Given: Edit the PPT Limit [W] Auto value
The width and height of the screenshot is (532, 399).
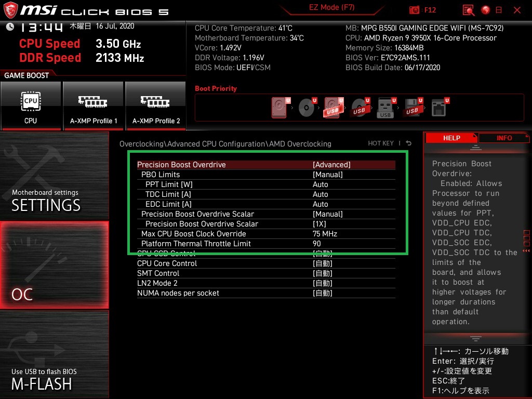Looking at the screenshot, I should pos(320,184).
